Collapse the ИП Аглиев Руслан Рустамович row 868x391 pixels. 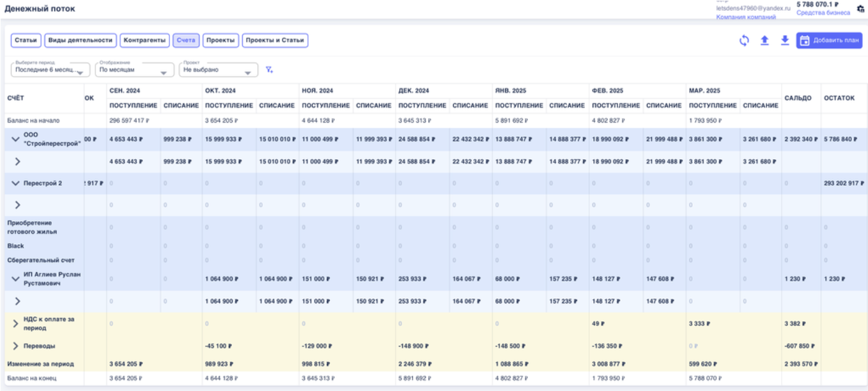[16, 279]
